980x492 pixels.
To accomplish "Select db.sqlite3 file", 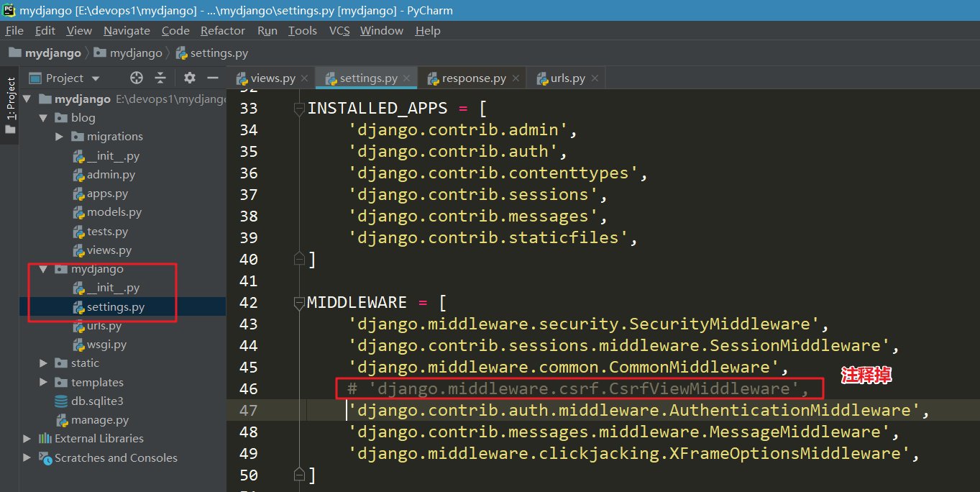I will pyautogui.click(x=89, y=401).
